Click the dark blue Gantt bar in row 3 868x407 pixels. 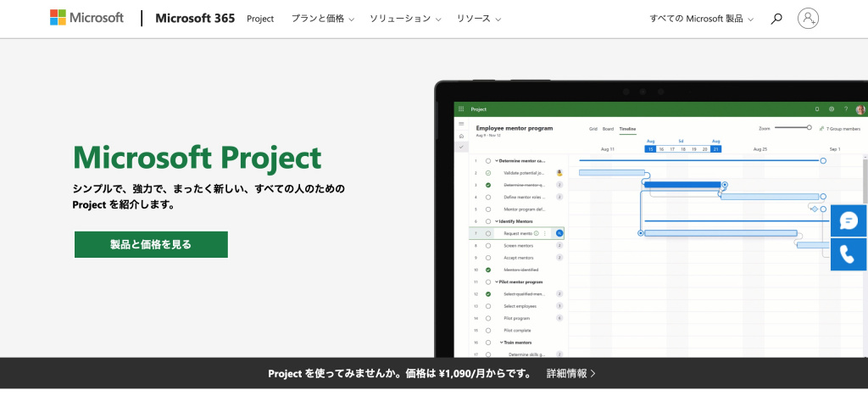pyautogui.click(x=682, y=184)
